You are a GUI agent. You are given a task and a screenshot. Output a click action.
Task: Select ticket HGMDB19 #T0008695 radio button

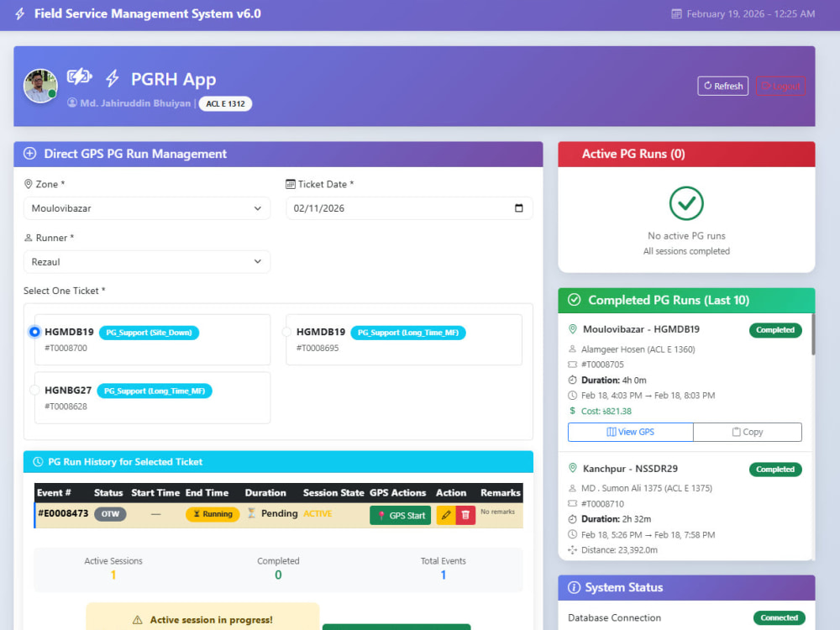[x=286, y=332]
